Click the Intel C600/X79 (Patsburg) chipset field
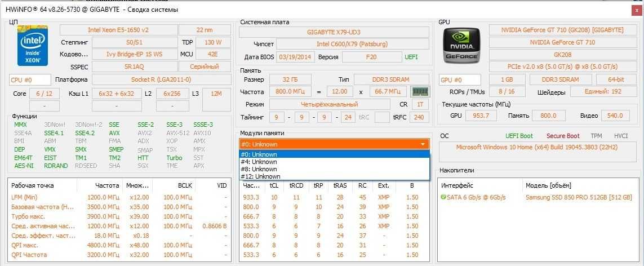The width and height of the screenshot is (644, 266). pyautogui.click(x=352, y=44)
